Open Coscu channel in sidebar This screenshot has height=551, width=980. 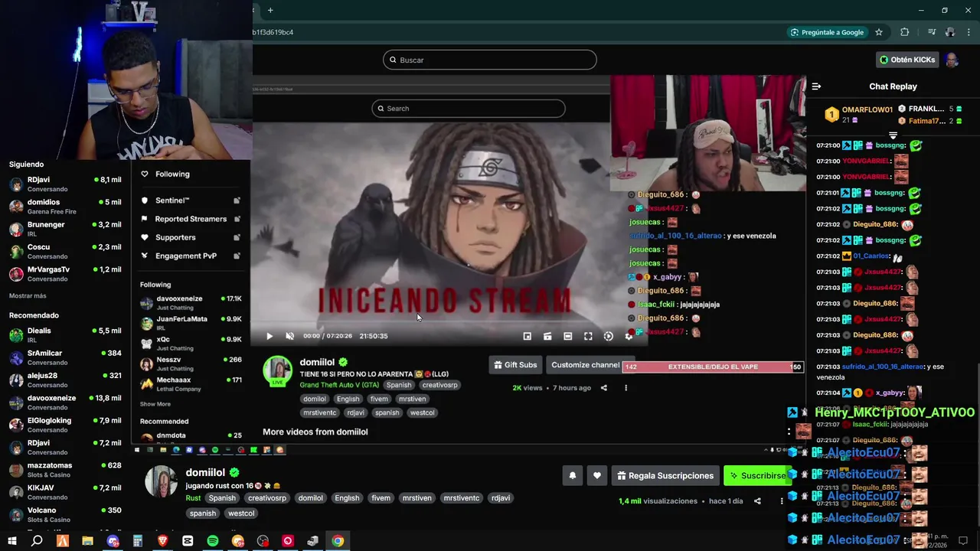point(65,251)
